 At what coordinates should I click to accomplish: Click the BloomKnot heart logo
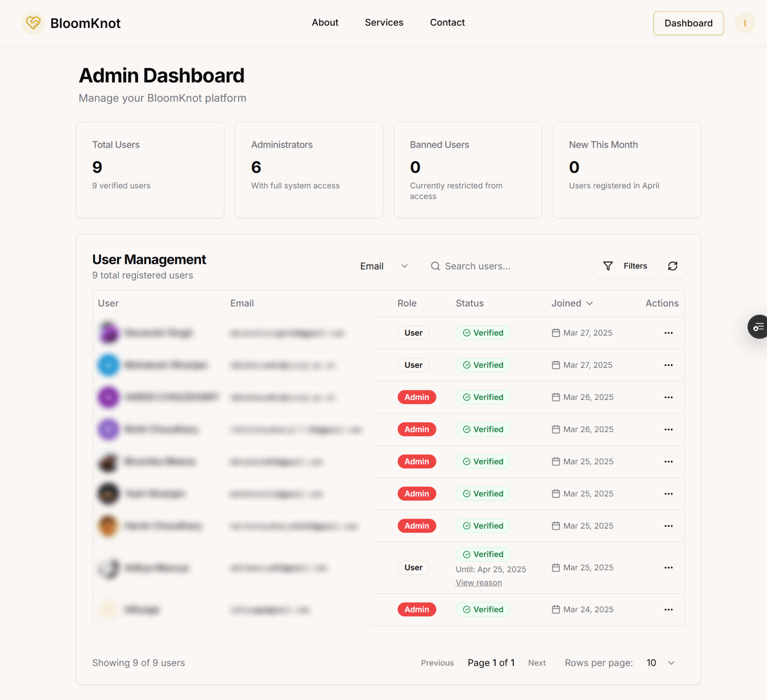tap(33, 23)
